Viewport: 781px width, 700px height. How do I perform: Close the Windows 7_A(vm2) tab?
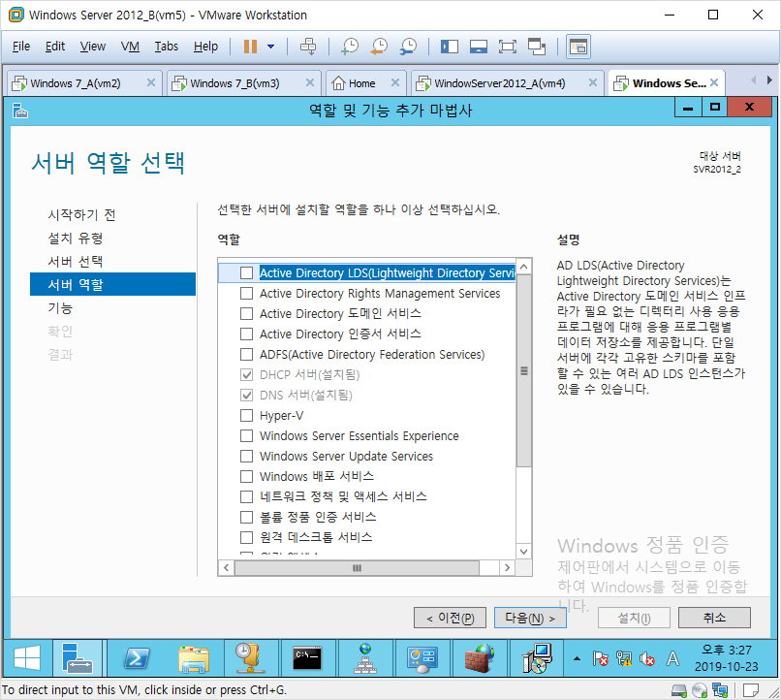coord(151,82)
